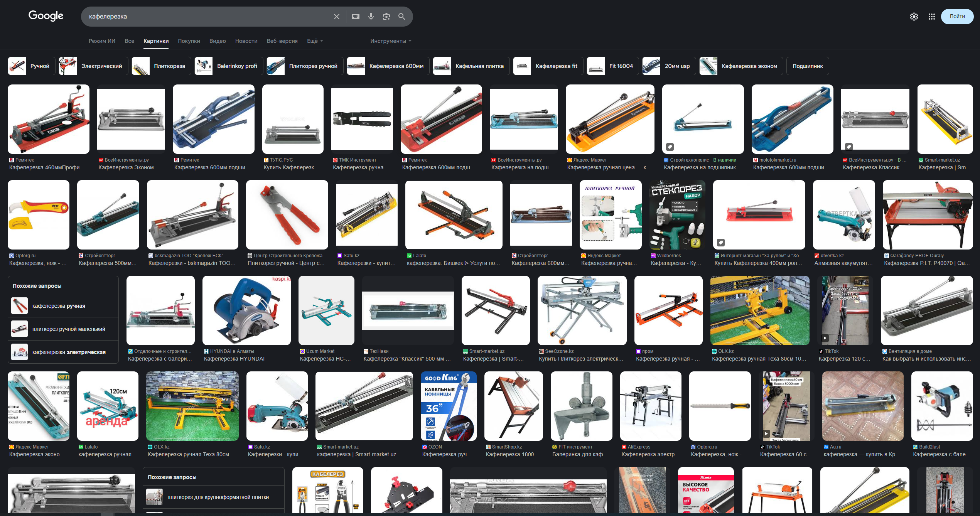Image resolution: width=980 pixels, height=516 pixels.
Task: Play TikTok video Кафелрезка 120 см
Action: click(845, 310)
